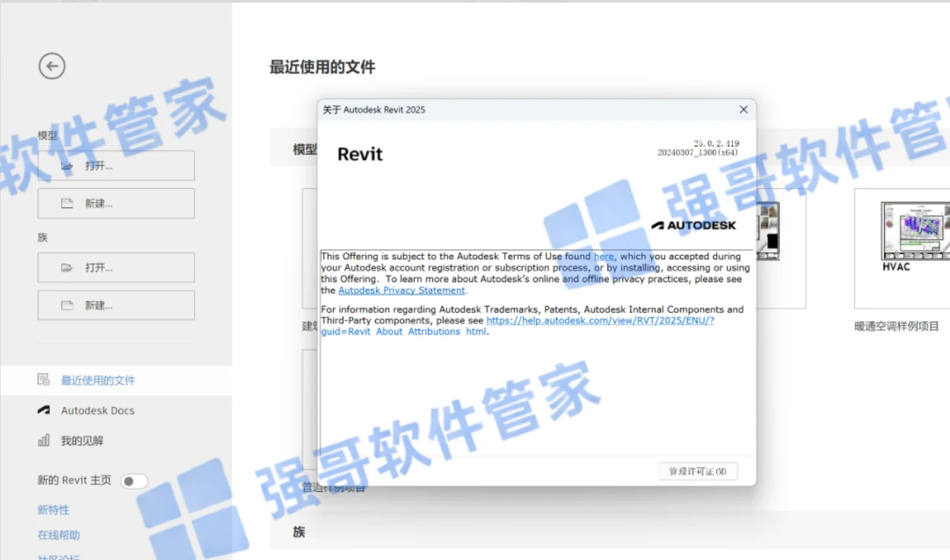This screenshot has height=560, width=950.
Task: Create a new family via 新建 under 族
Action: tap(116, 305)
